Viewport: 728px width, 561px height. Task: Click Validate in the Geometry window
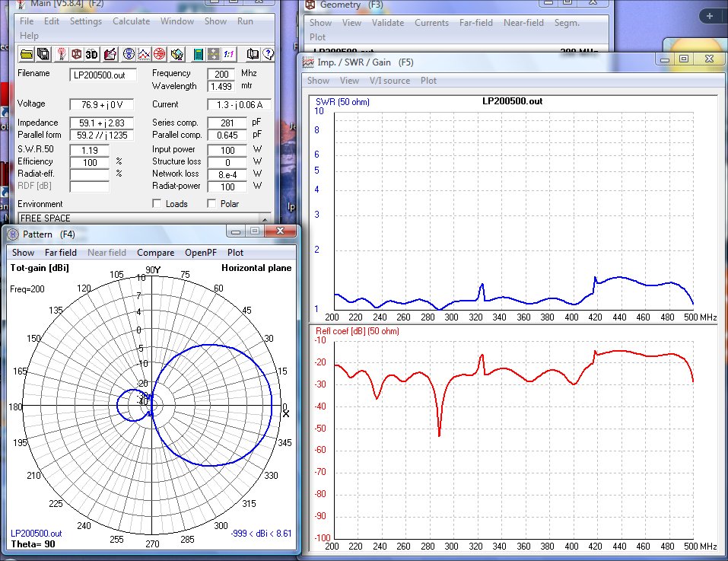click(x=388, y=23)
